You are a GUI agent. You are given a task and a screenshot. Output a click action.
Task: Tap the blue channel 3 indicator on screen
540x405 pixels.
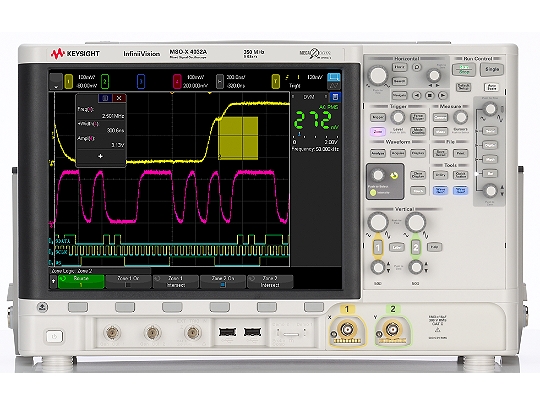(141, 82)
